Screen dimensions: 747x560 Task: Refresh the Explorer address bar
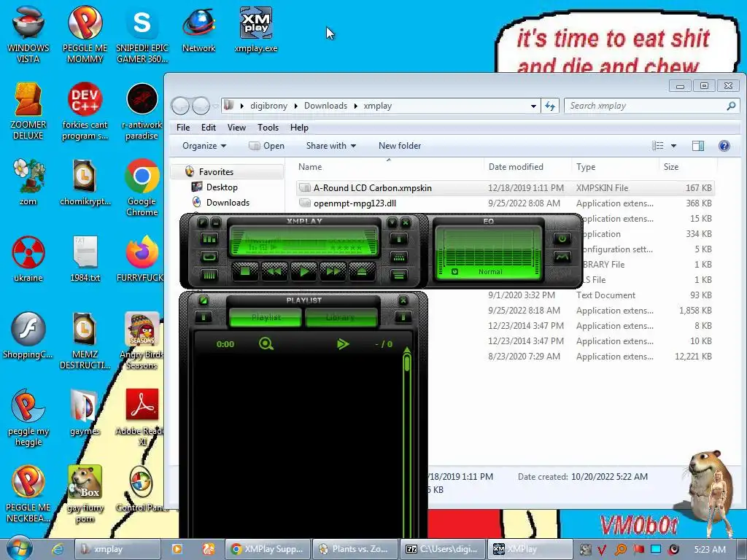pyautogui.click(x=550, y=106)
